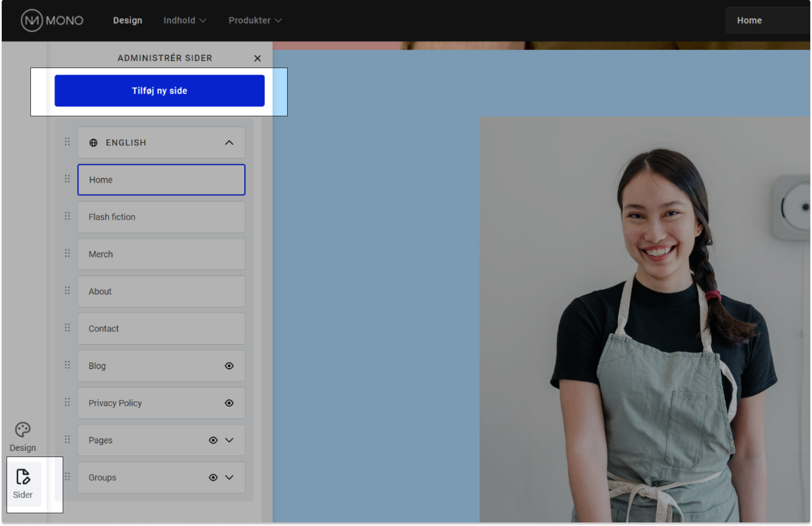Expand the Pages folder chevron
The width and height of the screenshot is (812, 526).
click(229, 440)
